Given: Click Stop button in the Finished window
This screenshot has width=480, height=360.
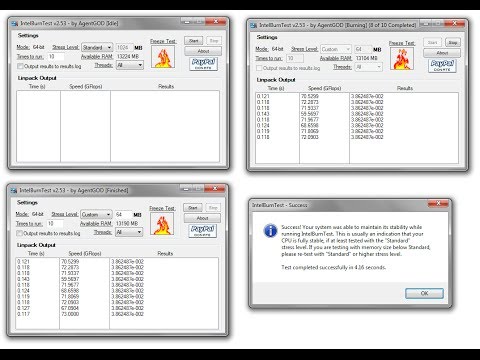Looking at the screenshot, I should [x=213, y=208].
